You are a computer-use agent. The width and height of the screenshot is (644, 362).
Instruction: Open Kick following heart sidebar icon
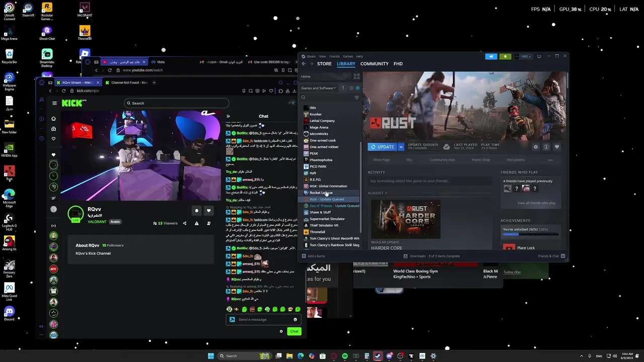point(53,139)
